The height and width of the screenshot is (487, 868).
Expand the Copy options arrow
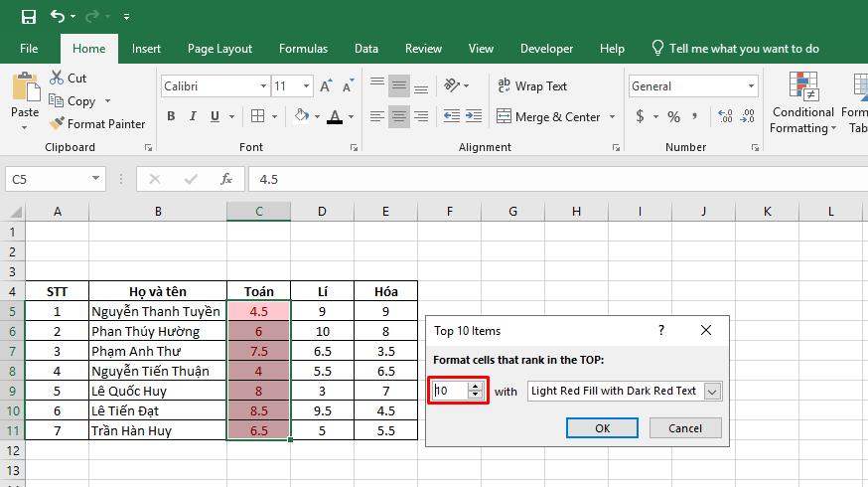108,100
